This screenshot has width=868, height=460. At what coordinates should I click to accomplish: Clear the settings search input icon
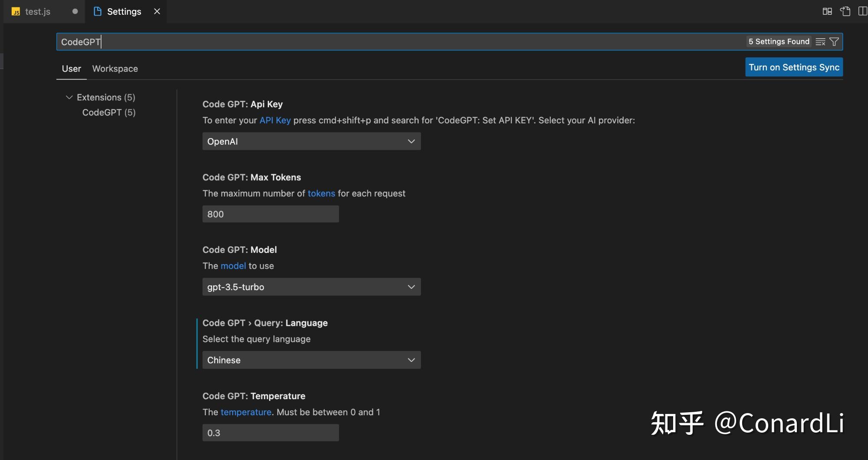(820, 42)
